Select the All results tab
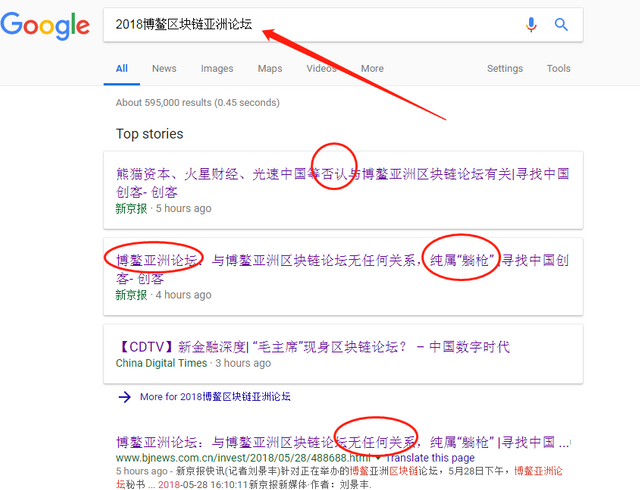The image size is (640, 490). 122,69
